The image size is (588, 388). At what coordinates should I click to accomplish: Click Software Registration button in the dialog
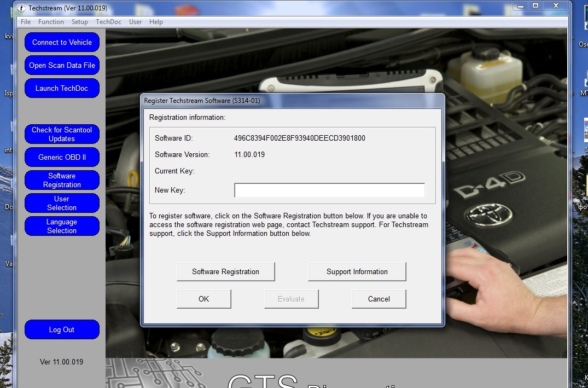coord(226,271)
